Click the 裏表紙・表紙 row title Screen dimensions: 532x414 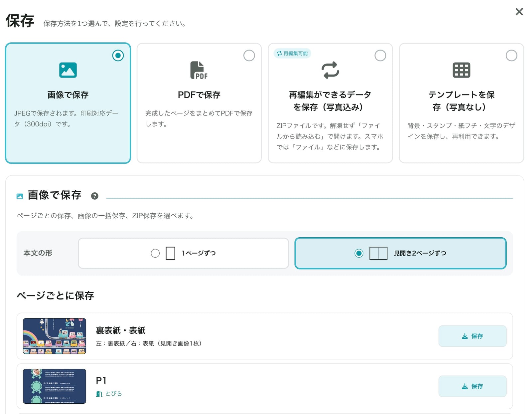point(121,330)
